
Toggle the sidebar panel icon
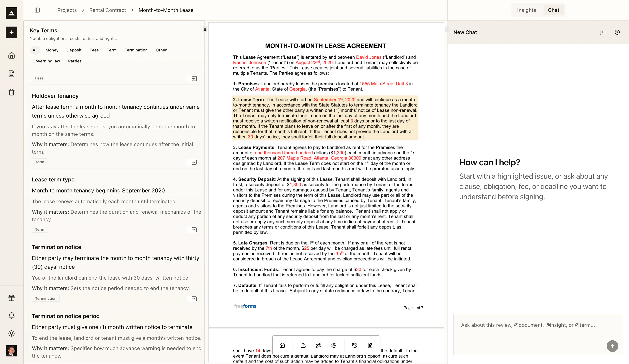(x=37, y=10)
